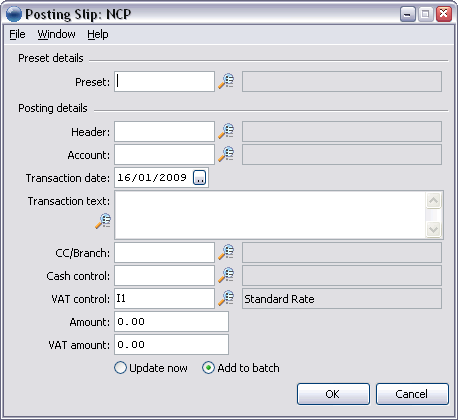
Task: Focus the VAT amount input field
Action: 171,345
